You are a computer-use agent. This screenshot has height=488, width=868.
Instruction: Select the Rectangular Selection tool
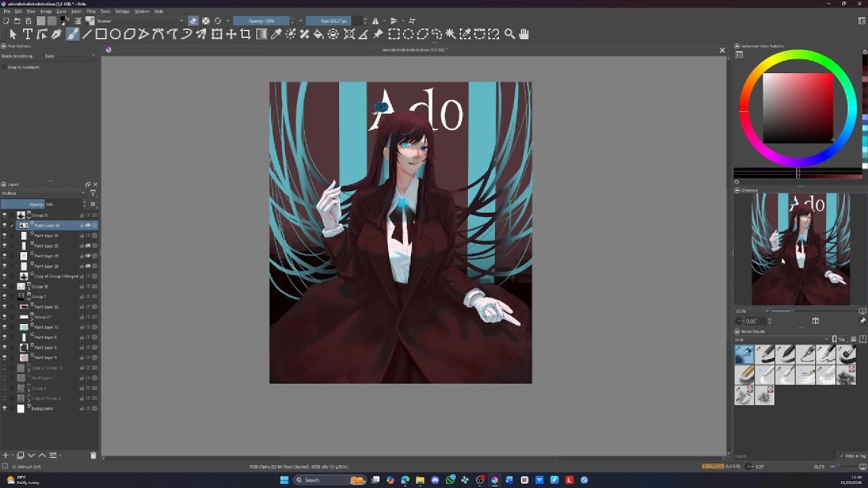coord(393,34)
